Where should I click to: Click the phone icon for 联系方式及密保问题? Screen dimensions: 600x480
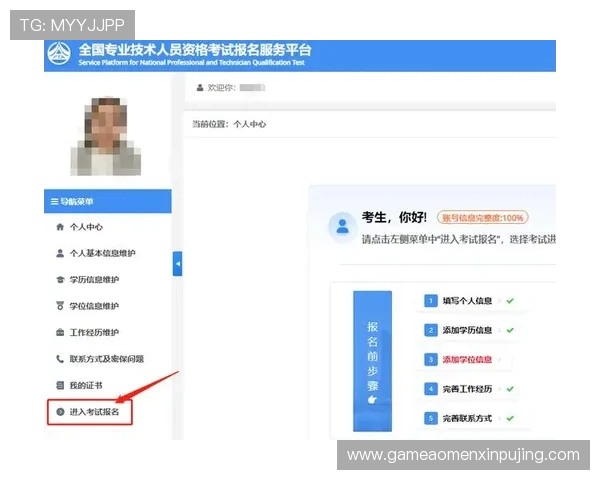click(60, 359)
